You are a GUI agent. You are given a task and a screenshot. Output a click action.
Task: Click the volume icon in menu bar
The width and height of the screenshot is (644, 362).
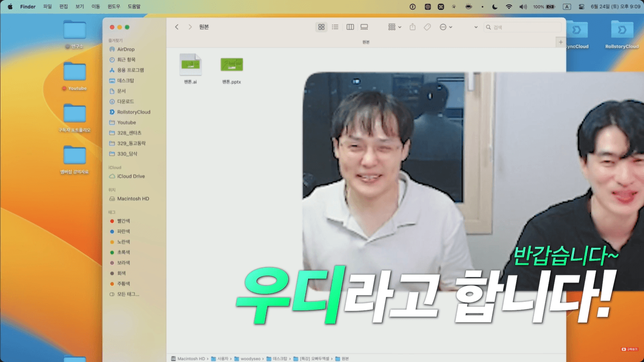(523, 7)
